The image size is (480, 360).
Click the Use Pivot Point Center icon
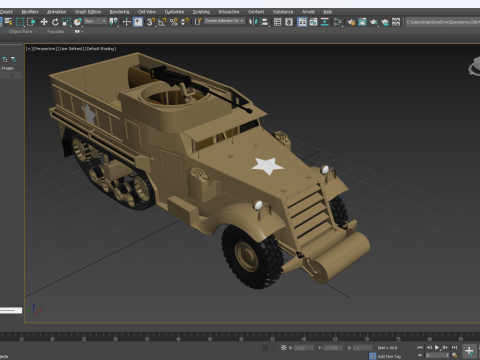click(x=114, y=22)
